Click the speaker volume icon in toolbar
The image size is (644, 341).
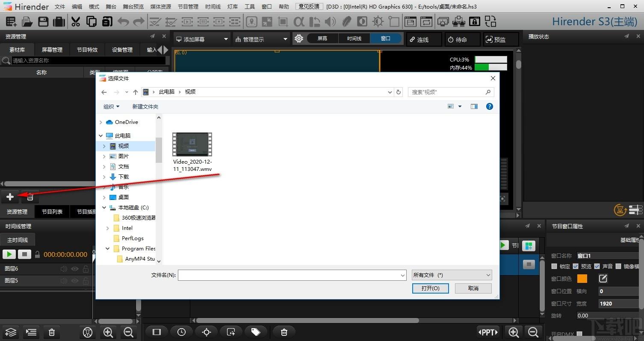click(330, 21)
